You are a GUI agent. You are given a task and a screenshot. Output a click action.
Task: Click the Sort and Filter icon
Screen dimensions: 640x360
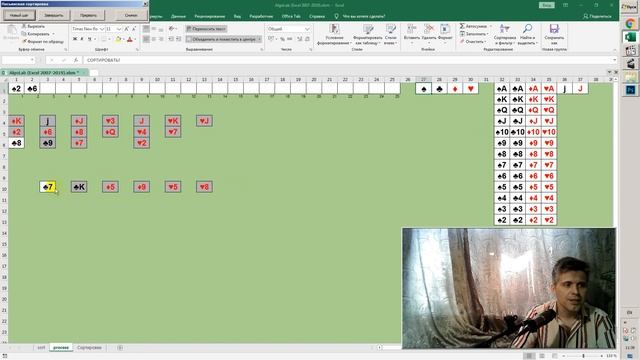point(504,29)
